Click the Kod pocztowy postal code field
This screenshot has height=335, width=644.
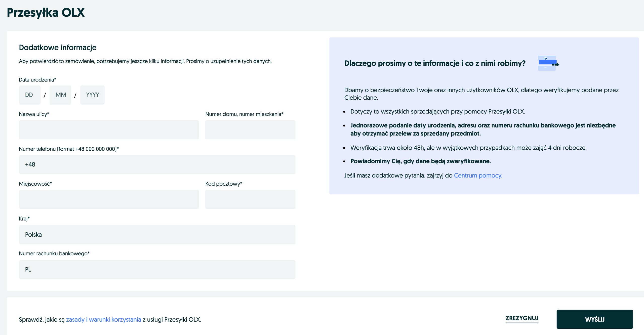click(x=250, y=199)
